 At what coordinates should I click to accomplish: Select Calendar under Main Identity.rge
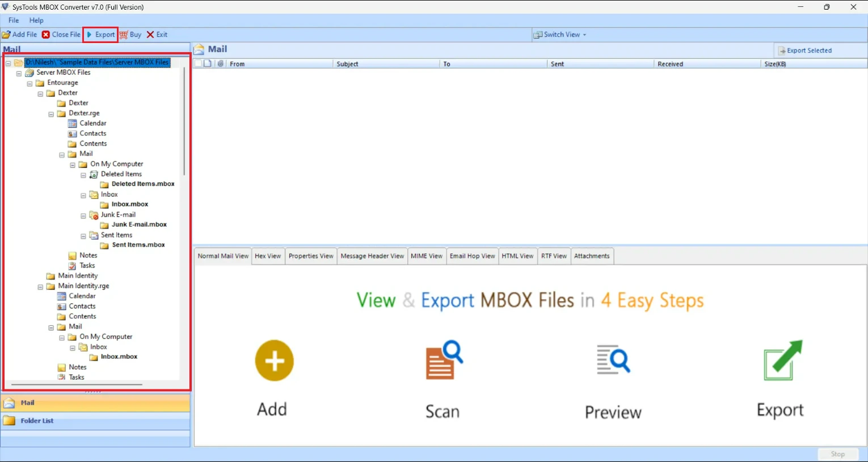tap(82, 296)
